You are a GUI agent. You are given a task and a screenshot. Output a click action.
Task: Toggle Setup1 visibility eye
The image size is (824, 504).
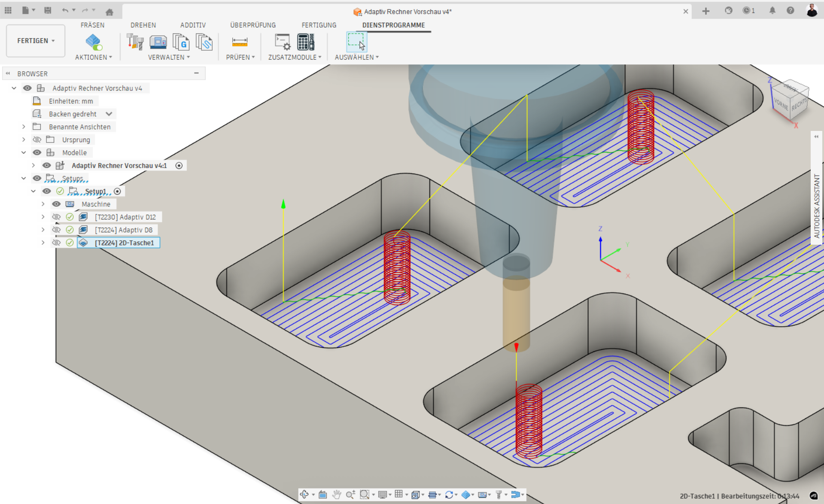47,191
